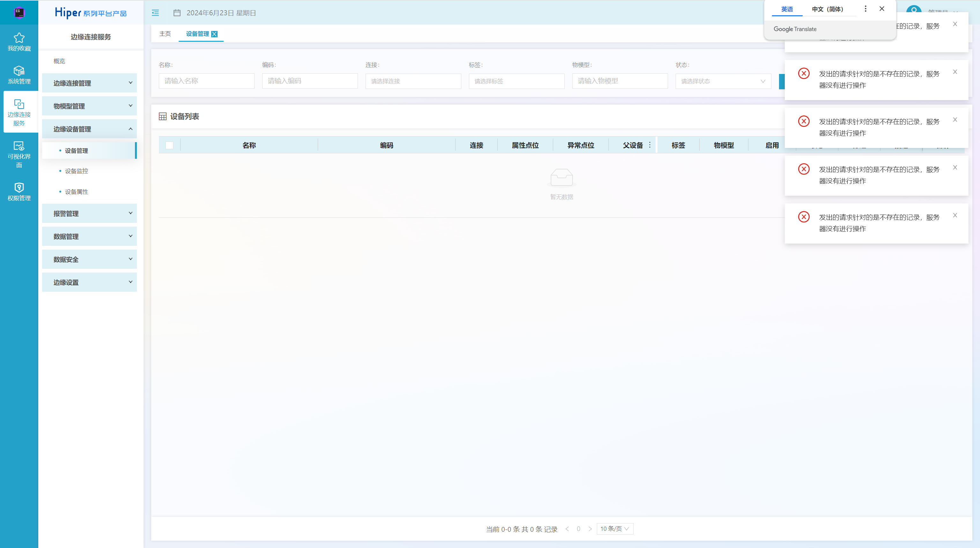This screenshot has height=548, width=980.
Task: Click the 当前 0-0 条 record summary
Action: tap(522, 530)
